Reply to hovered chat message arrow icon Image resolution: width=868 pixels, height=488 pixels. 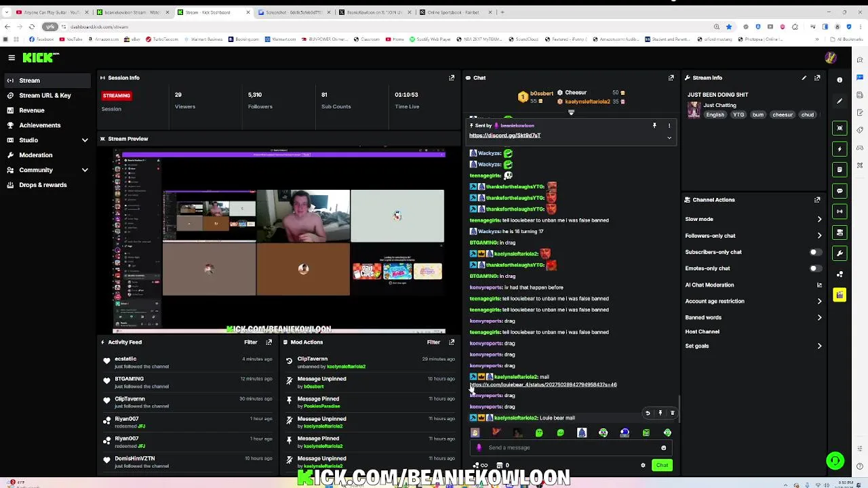[x=648, y=413]
